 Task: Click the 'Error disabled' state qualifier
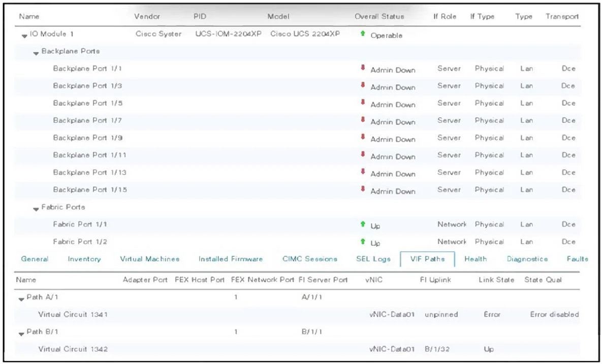(554, 315)
